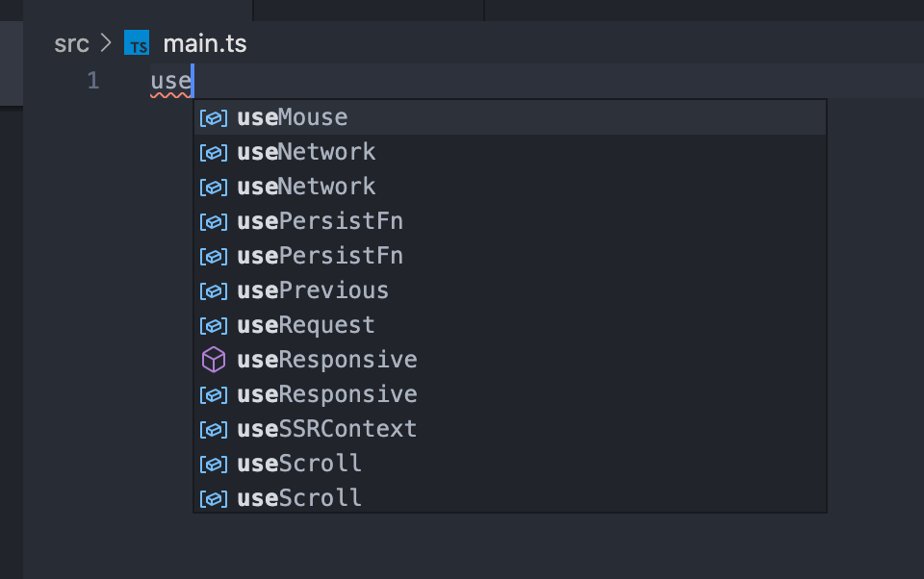Screen dimensions: 924x579
Task: Select the useSSRContext completion suggestion
Action: (325, 428)
